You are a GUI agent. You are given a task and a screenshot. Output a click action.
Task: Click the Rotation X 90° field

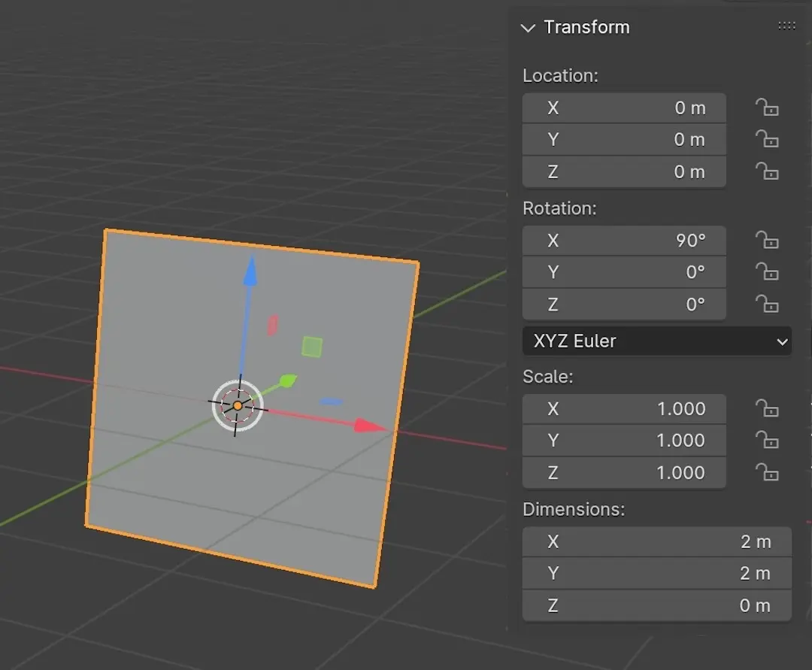(624, 241)
